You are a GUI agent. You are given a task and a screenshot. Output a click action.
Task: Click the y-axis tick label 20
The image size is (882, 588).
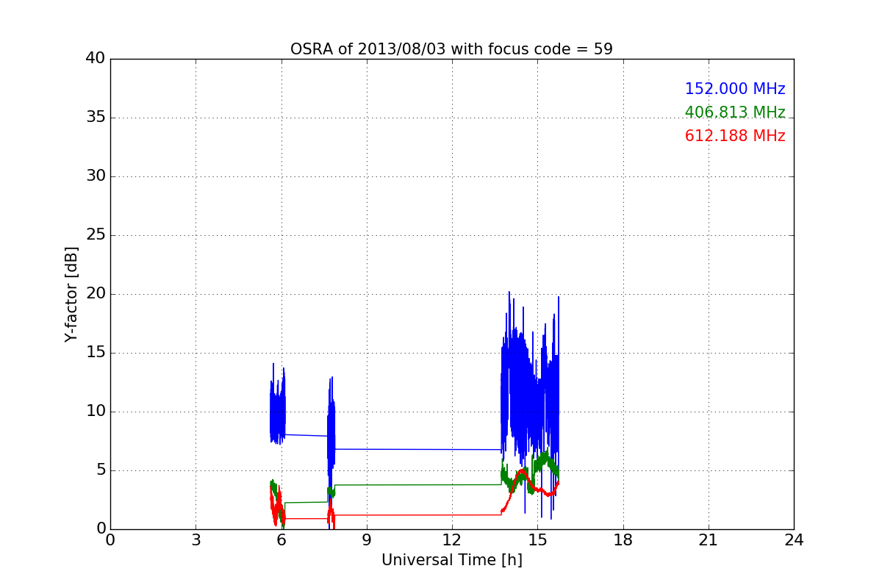pos(96,294)
